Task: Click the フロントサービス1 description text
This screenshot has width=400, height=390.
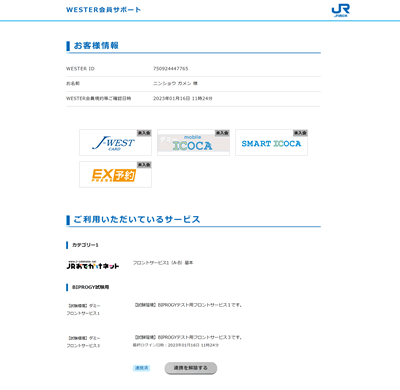Action: click(163, 263)
